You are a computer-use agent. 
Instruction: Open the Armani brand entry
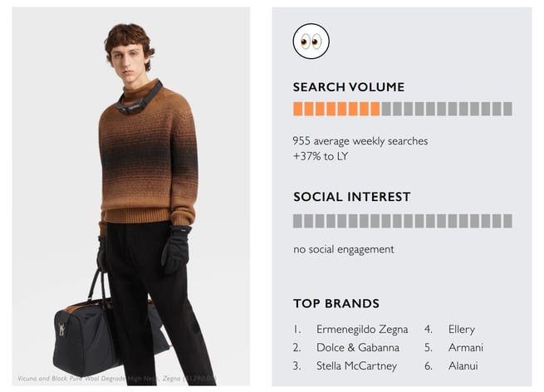465,348
